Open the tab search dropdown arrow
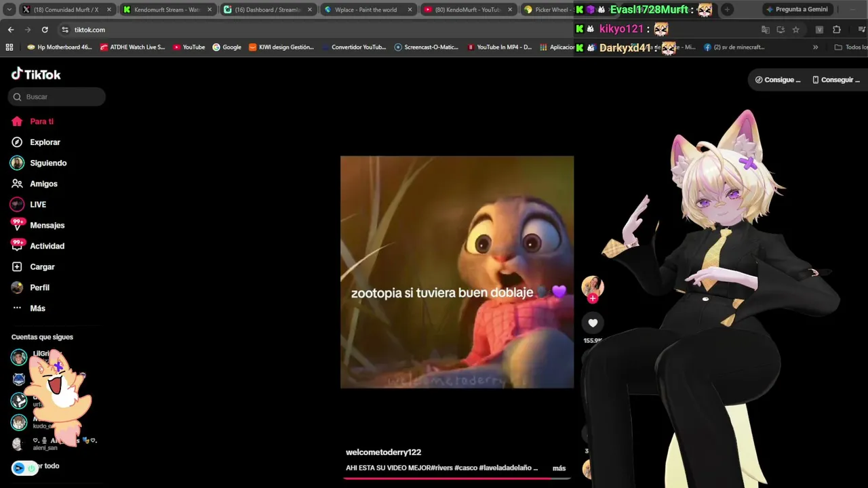This screenshot has height=488, width=868. pyautogui.click(x=9, y=9)
